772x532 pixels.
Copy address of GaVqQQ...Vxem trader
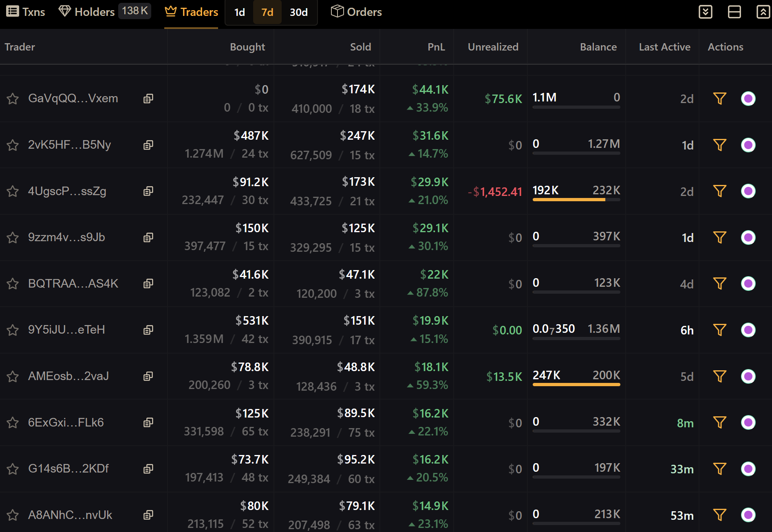point(148,99)
